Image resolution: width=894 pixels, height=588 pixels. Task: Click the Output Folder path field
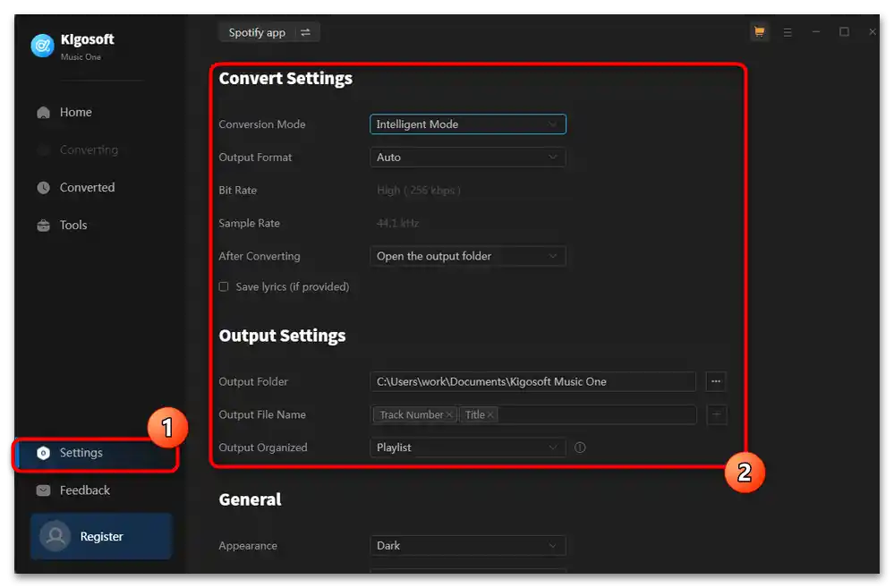click(x=532, y=382)
